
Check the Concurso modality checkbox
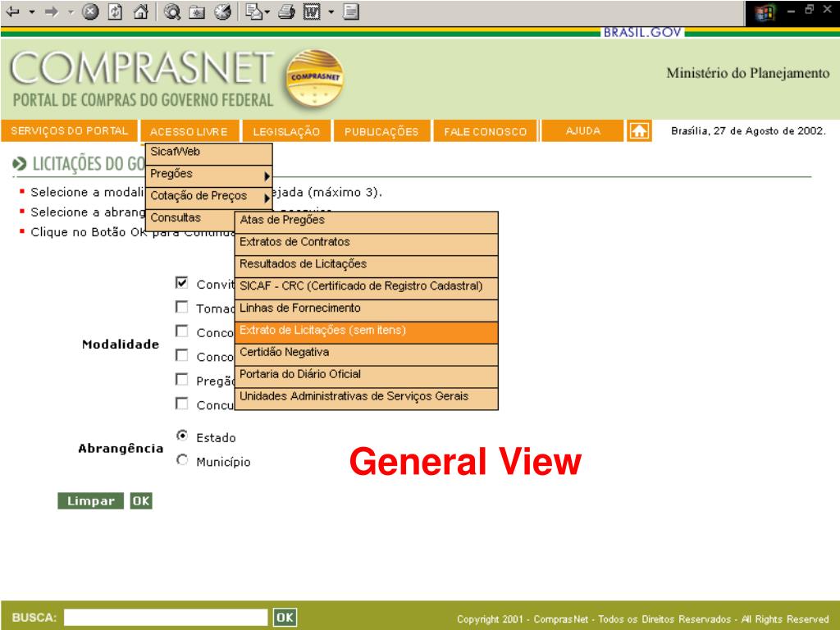pos(182,403)
